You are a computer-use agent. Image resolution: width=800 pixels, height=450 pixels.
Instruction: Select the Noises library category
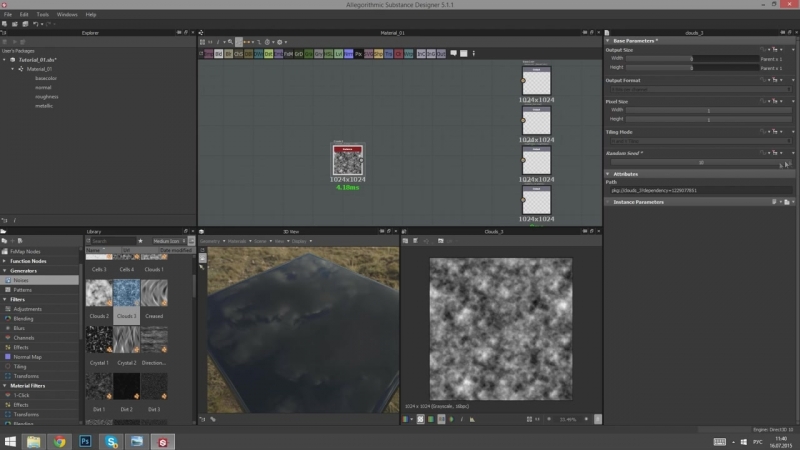pyautogui.click(x=40, y=280)
